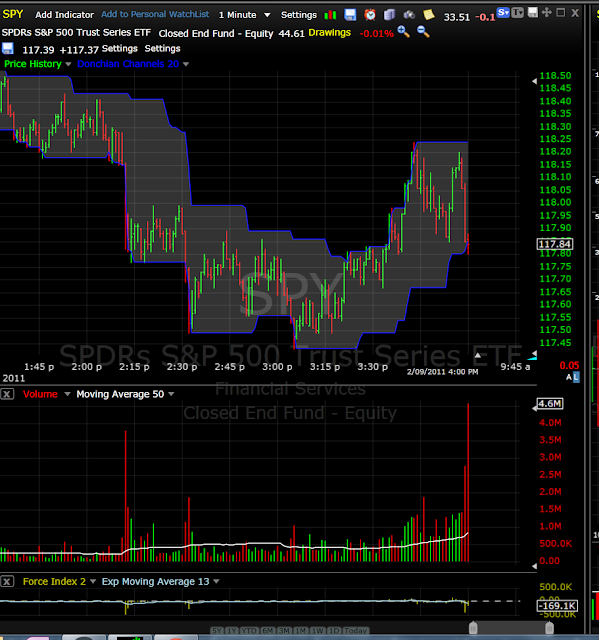Select the 1D range tab
Viewport: 599px width, 640px height.
click(x=334, y=631)
